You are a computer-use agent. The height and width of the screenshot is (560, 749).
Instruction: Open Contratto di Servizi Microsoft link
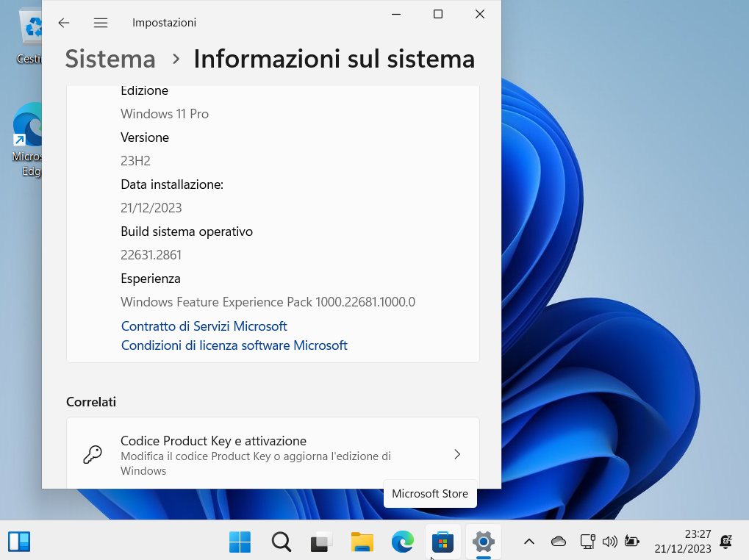204,326
